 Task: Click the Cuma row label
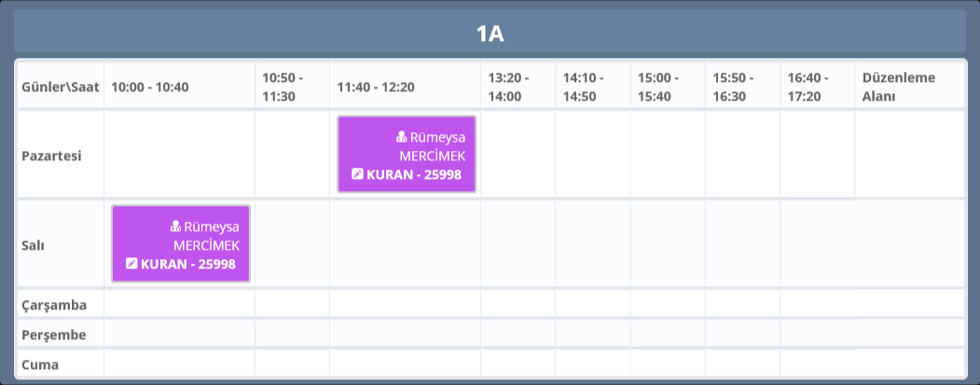point(40,364)
